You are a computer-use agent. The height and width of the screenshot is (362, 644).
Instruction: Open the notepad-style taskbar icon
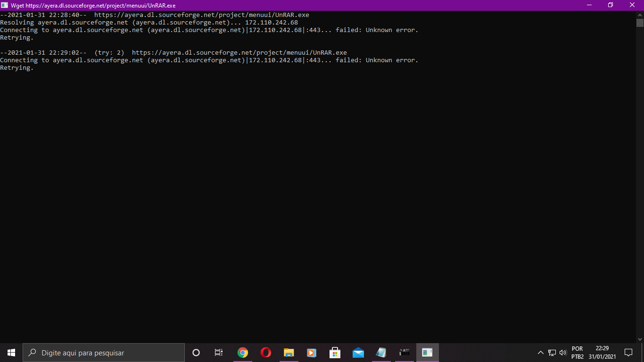pos(381,353)
